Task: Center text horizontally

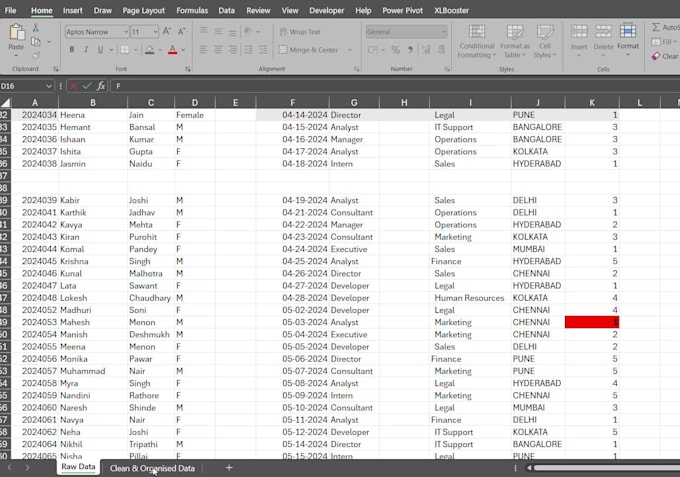Action: [x=218, y=49]
